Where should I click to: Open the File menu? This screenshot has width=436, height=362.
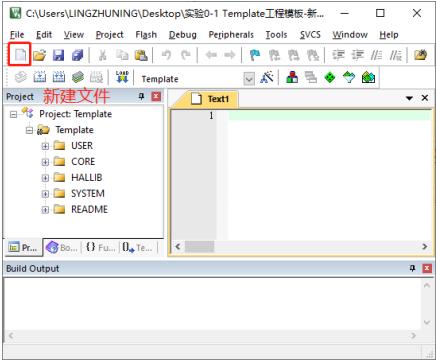(17, 35)
